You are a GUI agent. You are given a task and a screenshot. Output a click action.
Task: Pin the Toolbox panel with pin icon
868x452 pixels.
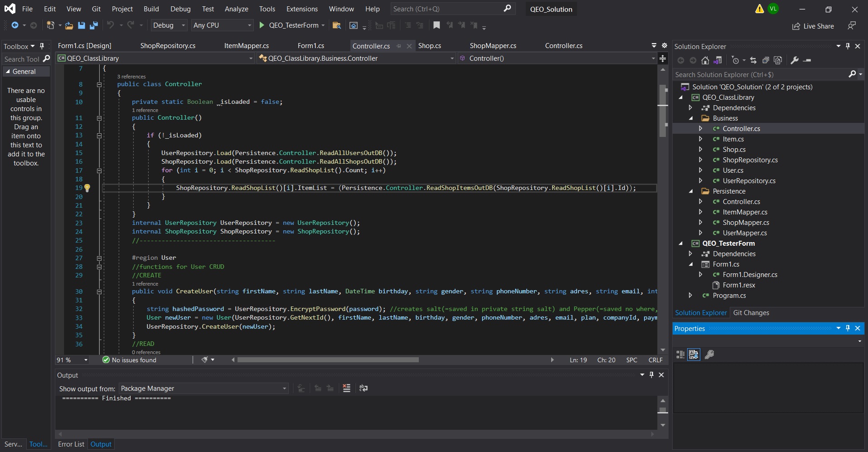[42, 46]
